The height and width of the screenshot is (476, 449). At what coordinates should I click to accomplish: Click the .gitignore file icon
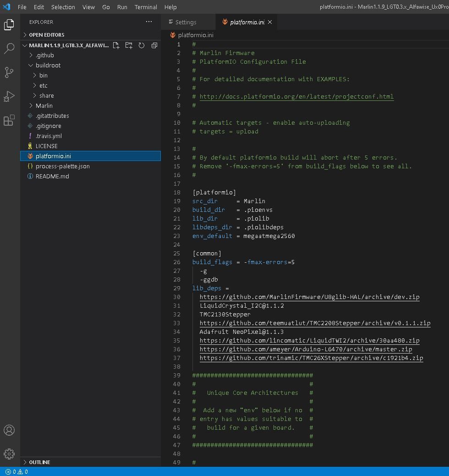(30, 126)
